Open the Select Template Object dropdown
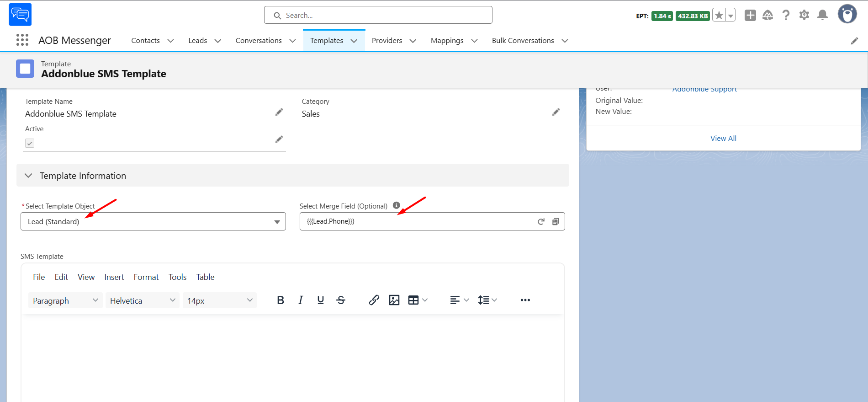The image size is (868, 402). click(153, 221)
